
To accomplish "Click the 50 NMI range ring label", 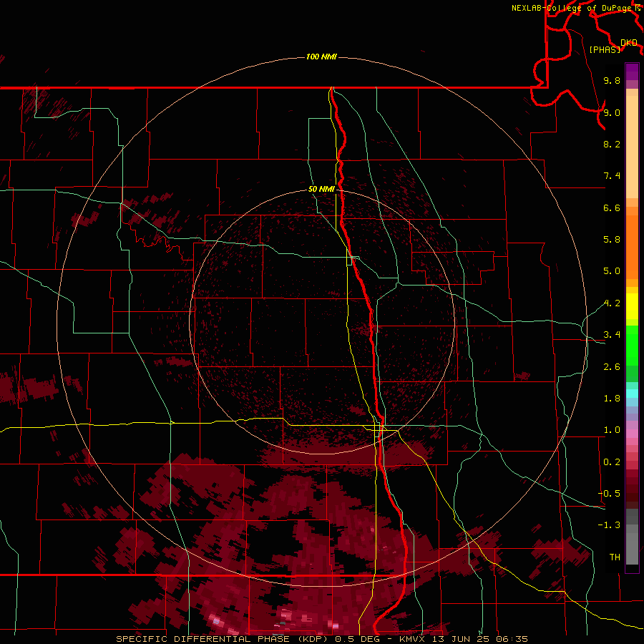I will (x=321, y=189).
